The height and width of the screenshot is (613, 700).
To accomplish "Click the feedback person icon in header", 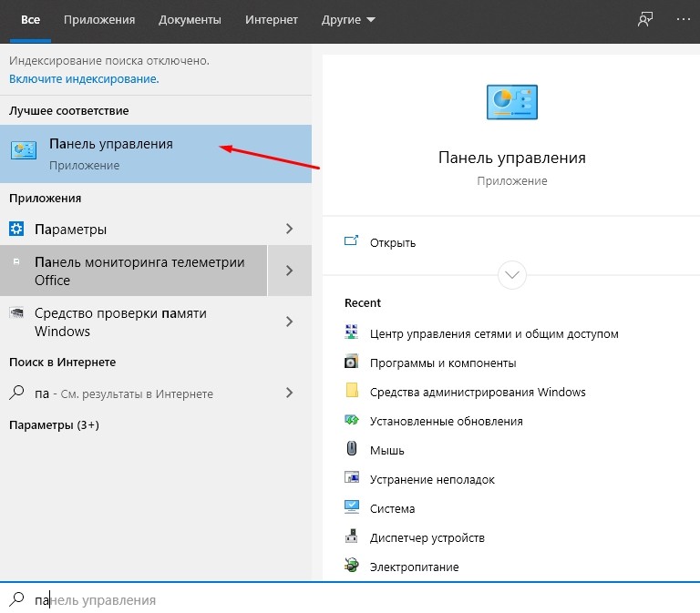I will pyautogui.click(x=644, y=20).
